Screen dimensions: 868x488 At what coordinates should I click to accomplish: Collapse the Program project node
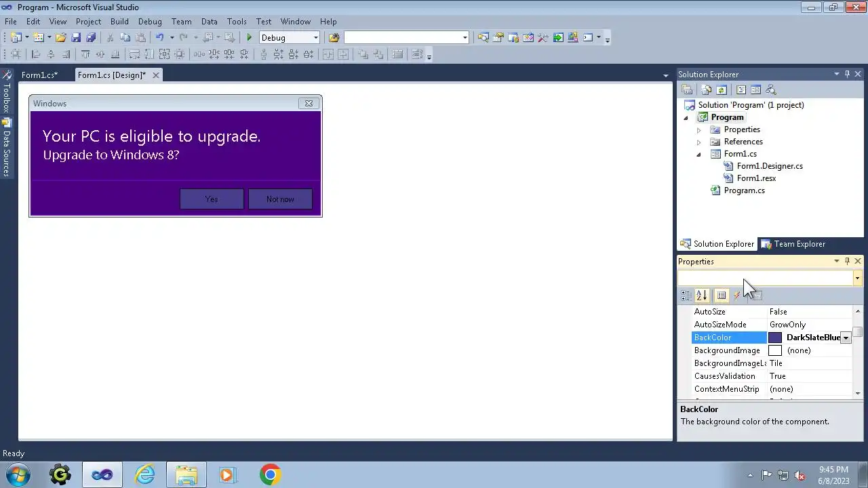(x=686, y=117)
